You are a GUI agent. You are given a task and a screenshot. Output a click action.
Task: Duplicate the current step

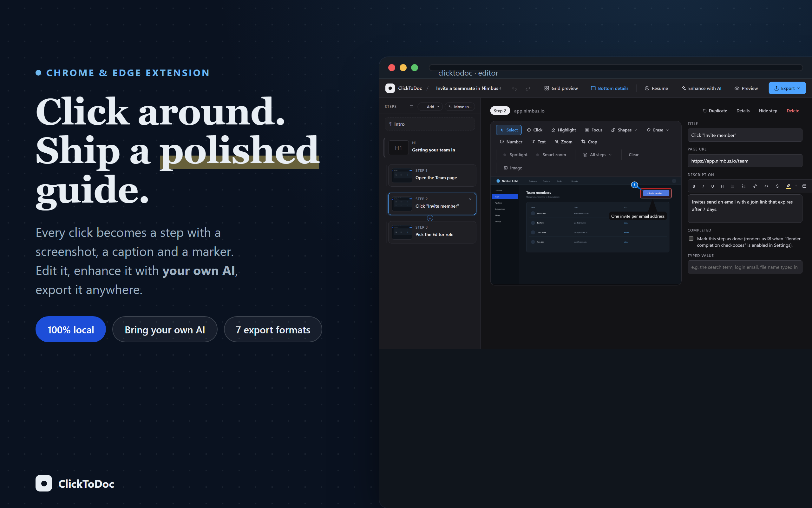715,111
